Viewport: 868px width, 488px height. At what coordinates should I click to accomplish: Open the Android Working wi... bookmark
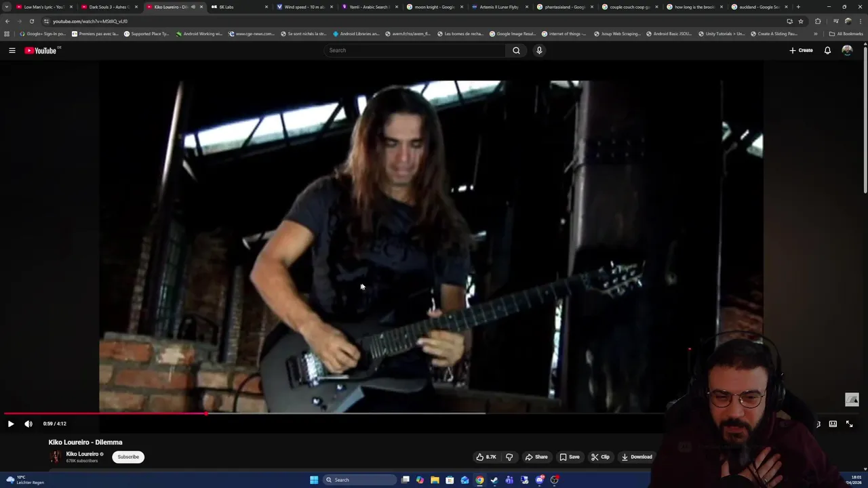tap(199, 34)
